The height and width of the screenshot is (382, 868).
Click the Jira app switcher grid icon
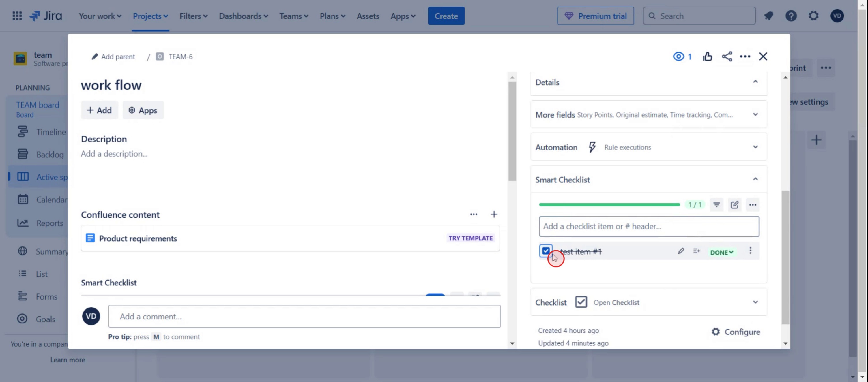pyautogui.click(x=17, y=16)
